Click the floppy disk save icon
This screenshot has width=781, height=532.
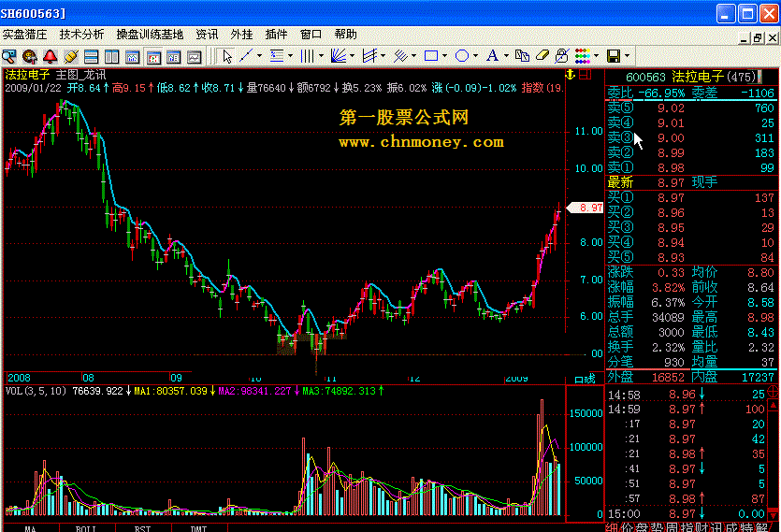[x=614, y=56]
